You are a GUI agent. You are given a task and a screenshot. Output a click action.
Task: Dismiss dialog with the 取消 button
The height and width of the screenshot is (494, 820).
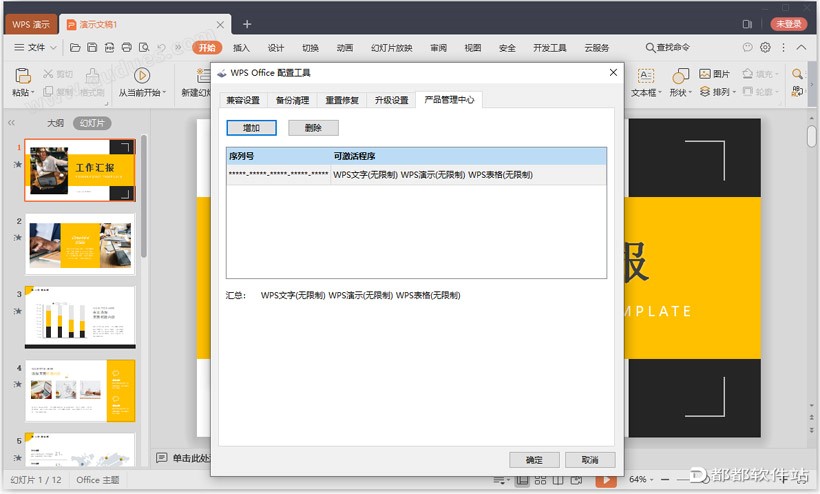coord(590,459)
